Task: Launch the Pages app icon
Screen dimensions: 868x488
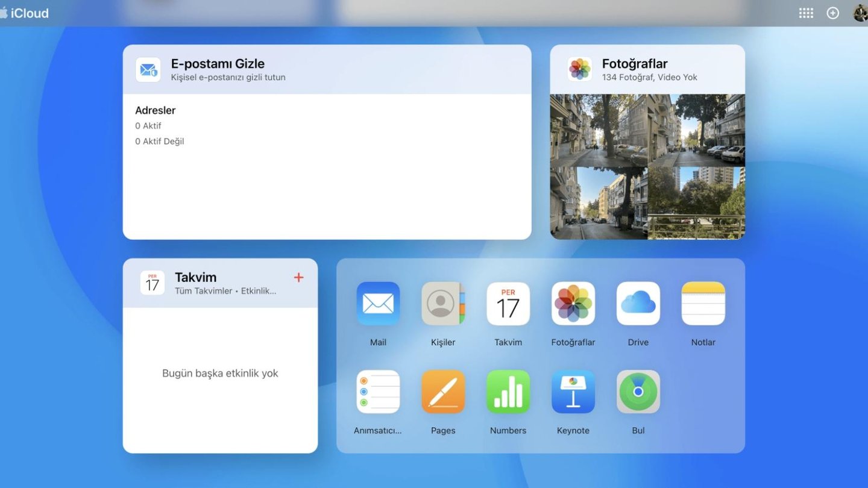Action: coord(443,392)
